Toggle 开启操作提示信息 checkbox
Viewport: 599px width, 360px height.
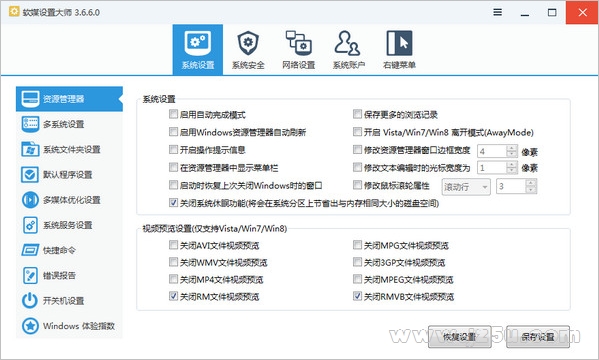(173, 149)
